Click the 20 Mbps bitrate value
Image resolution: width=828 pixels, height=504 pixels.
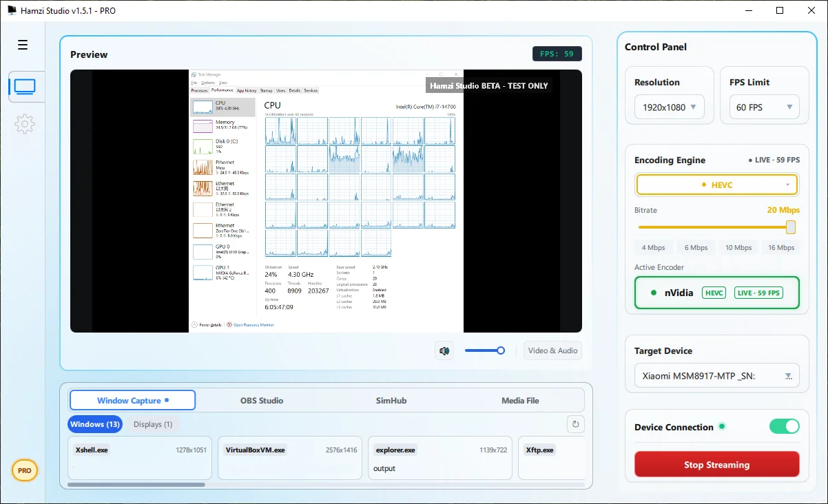[784, 210]
